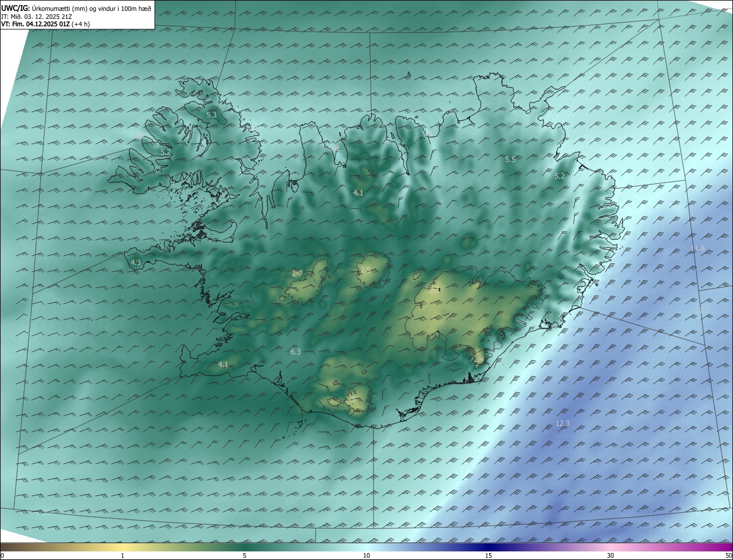Click the 11.8 value label over the ocean
Viewport: 733px width, 560px height.
point(697,249)
